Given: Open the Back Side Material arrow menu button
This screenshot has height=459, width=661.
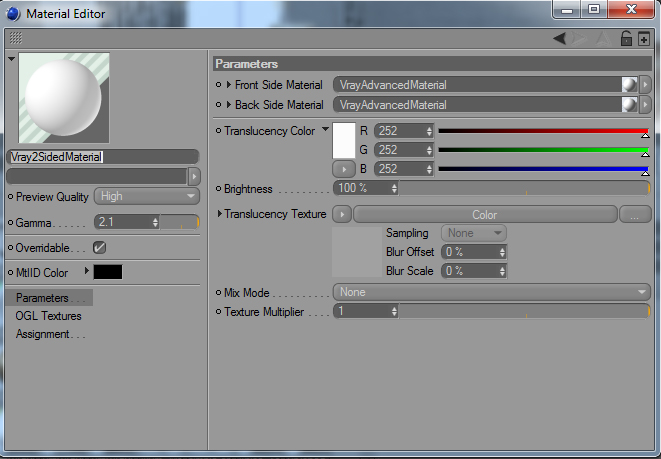Looking at the screenshot, I should pyautogui.click(x=645, y=105).
